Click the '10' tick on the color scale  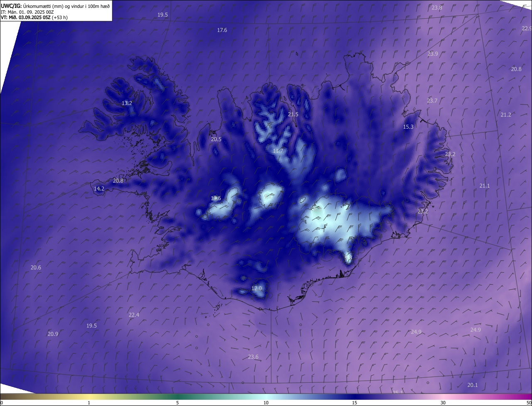tap(266, 403)
